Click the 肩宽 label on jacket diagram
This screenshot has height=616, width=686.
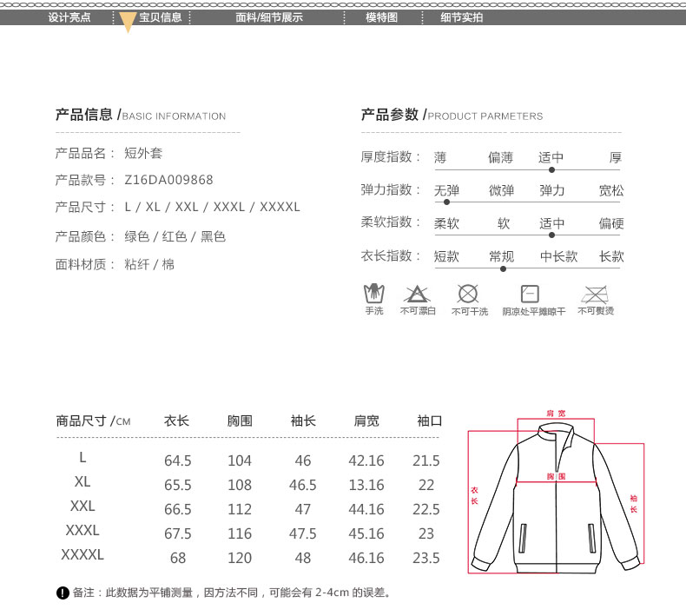click(556, 413)
